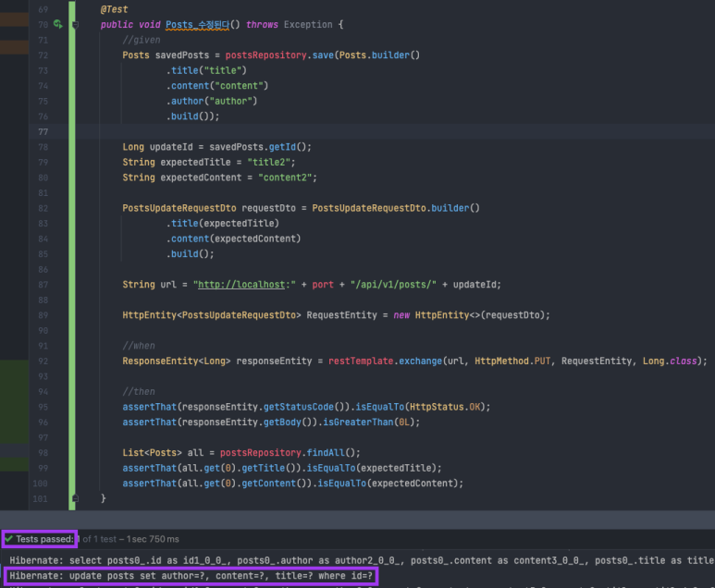Click line number 92 in the gutter

(x=43, y=361)
